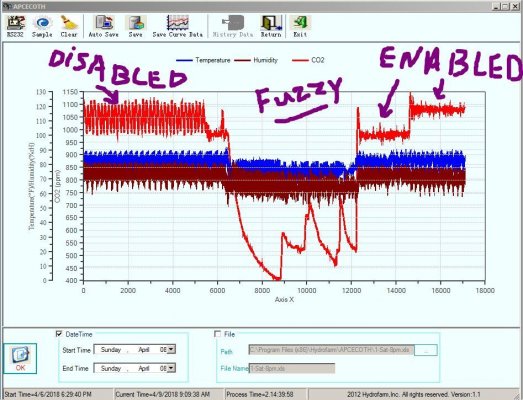Exit the application via Exit icon
This screenshot has height=400, width=523.
click(x=300, y=26)
